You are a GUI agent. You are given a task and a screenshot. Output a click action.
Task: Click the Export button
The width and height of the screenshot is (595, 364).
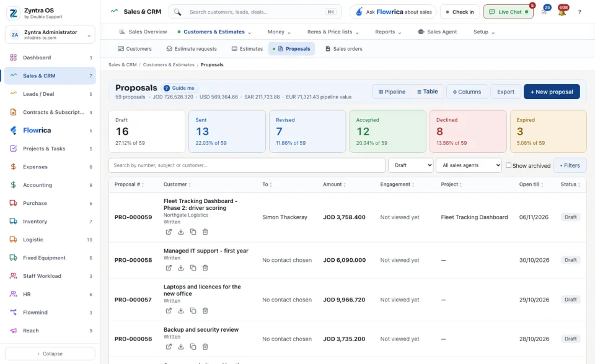[506, 92]
